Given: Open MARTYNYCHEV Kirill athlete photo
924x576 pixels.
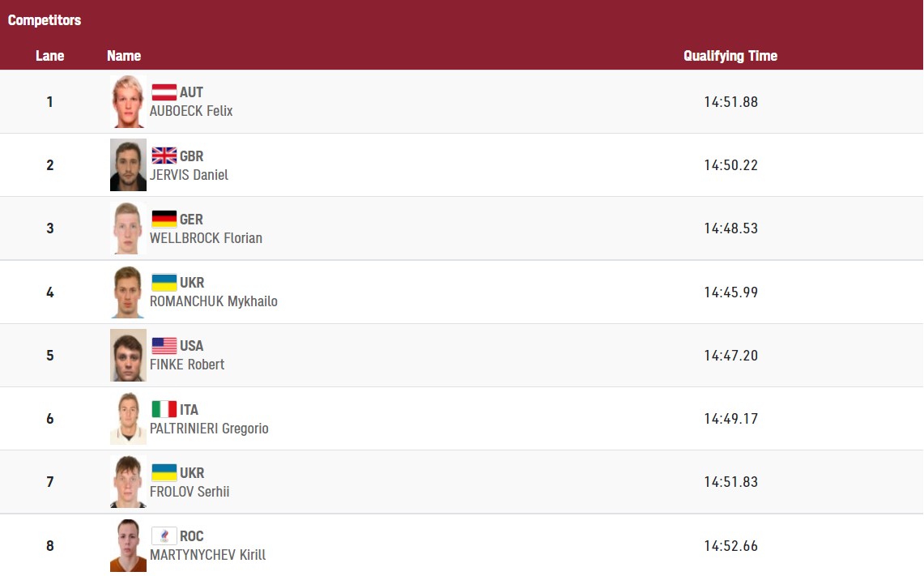Looking at the screenshot, I should pos(128,545).
